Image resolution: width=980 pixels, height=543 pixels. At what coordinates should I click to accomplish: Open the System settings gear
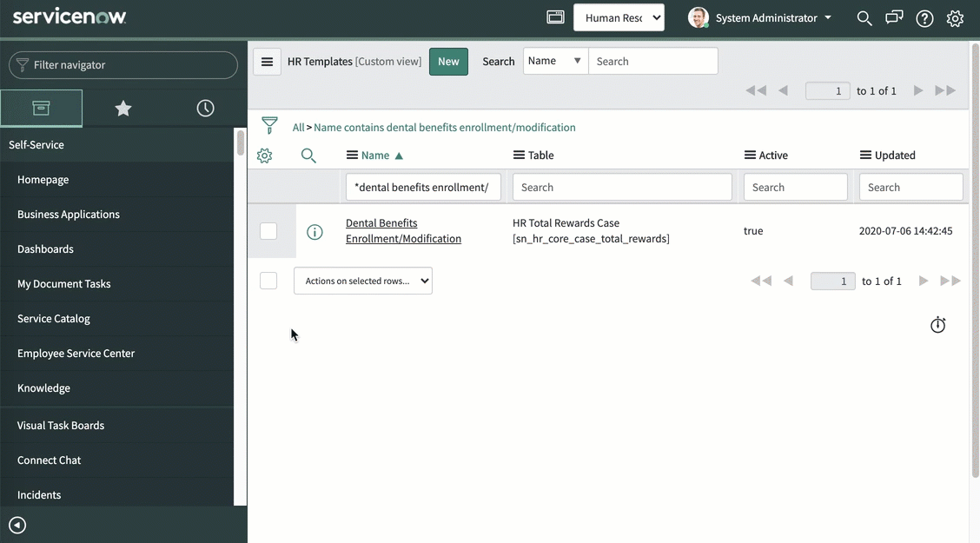(955, 18)
